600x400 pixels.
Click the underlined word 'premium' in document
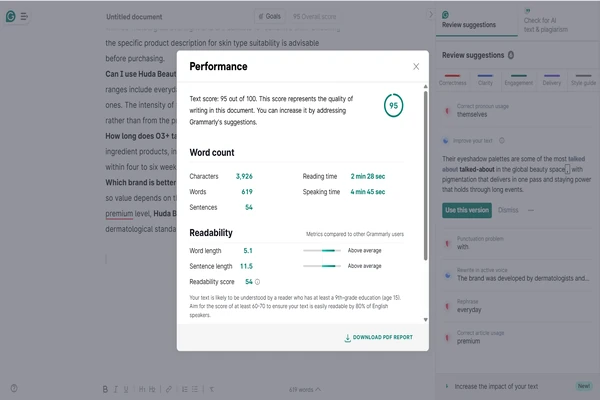[119, 214]
